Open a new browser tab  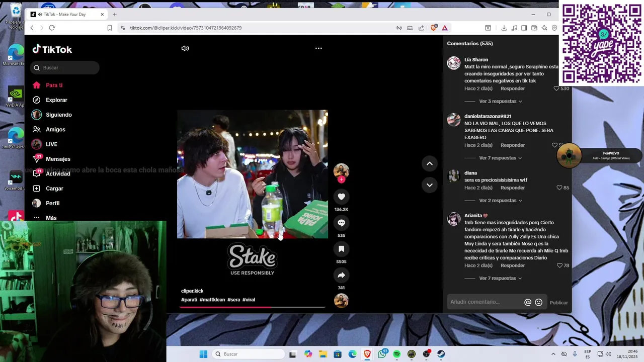pos(114,14)
